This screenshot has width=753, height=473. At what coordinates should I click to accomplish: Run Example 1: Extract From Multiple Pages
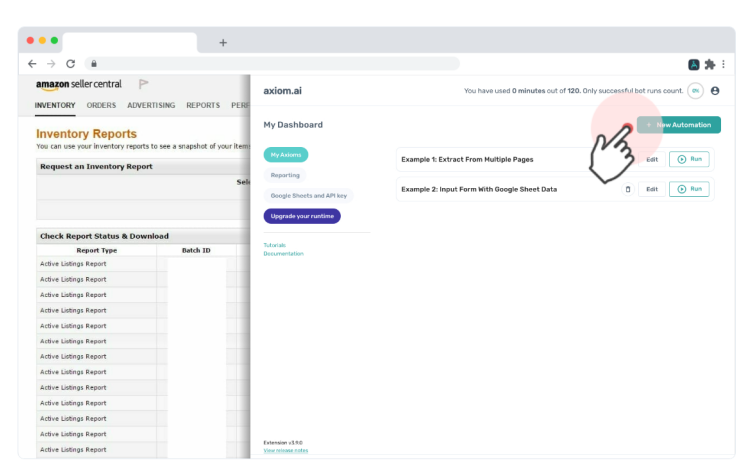click(689, 159)
